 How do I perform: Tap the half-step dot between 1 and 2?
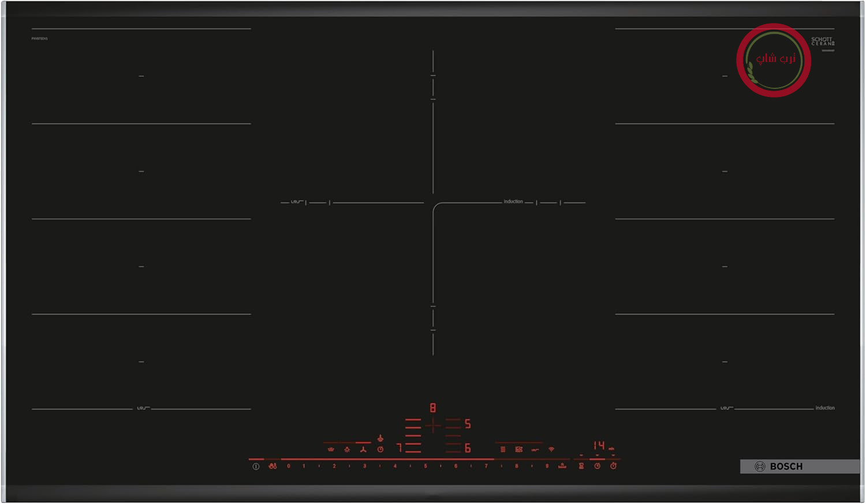click(319, 466)
